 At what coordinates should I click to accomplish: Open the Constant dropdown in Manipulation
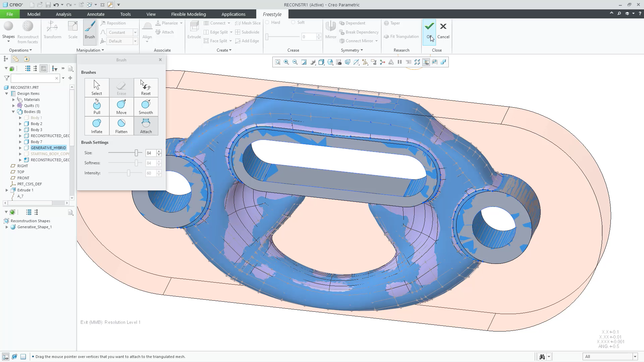[x=135, y=33]
